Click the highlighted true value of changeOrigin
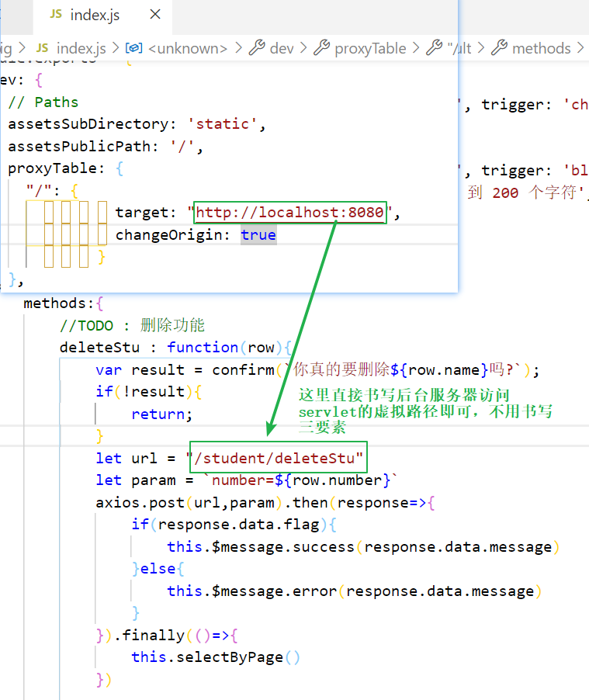 pos(258,234)
